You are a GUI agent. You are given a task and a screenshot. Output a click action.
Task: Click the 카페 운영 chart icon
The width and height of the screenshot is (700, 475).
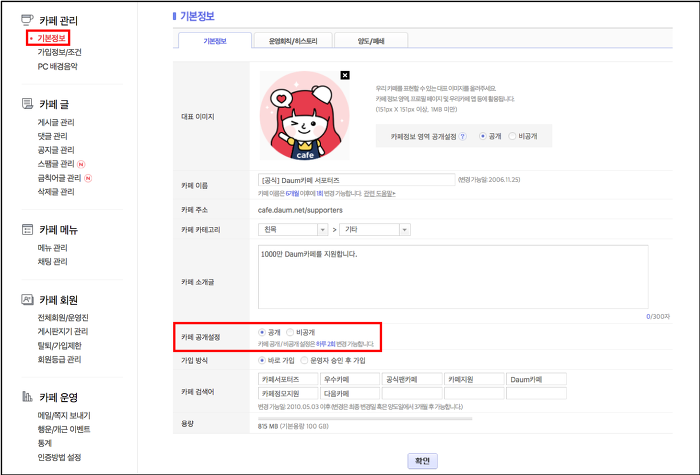coord(27,396)
